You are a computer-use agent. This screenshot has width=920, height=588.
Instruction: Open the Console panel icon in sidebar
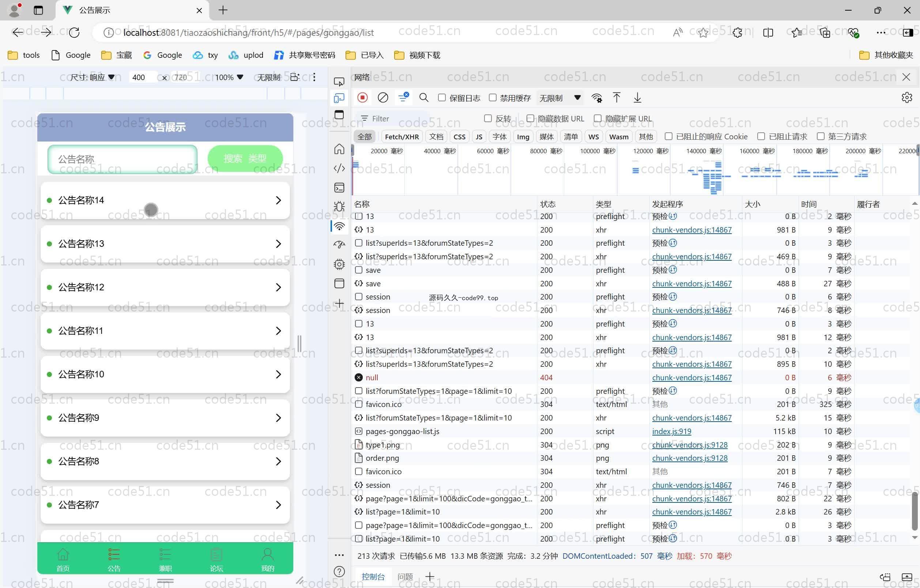click(x=339, y=188)
